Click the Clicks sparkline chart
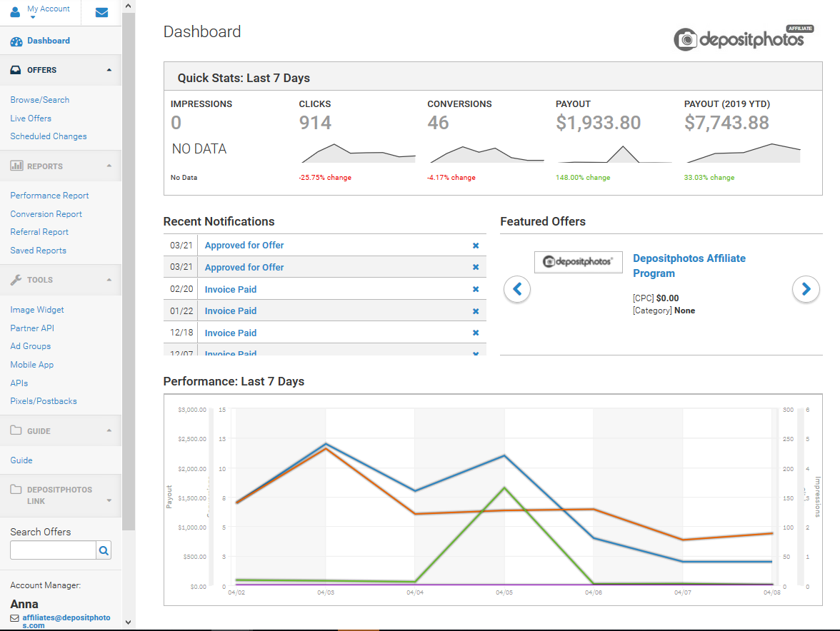840x631 pixels. pyautogui.click(x=358, y=153)
